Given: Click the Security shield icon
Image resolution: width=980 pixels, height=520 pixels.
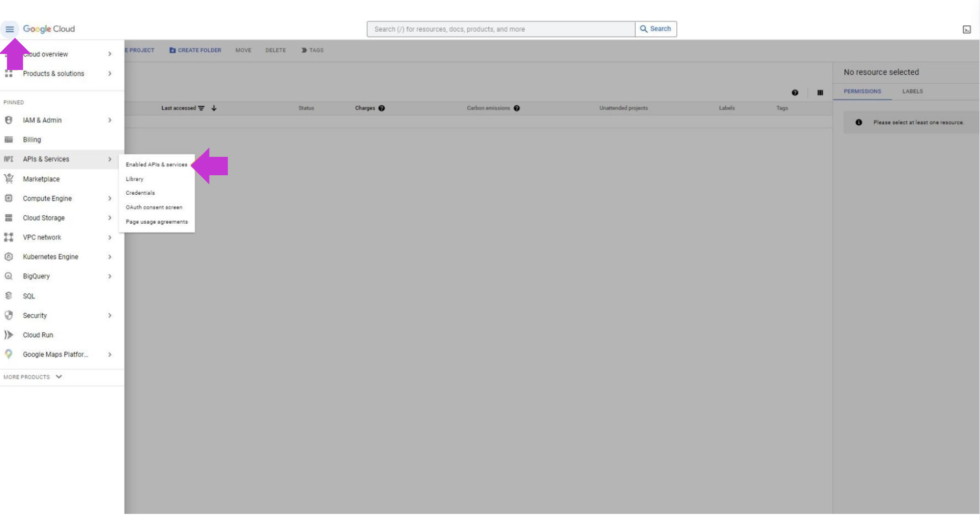Looking at the screenshot, I should point(8,315).
